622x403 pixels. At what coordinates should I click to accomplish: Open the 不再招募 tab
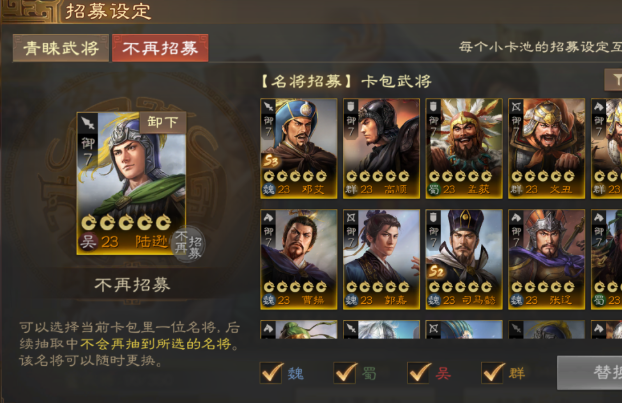(160, 48)
